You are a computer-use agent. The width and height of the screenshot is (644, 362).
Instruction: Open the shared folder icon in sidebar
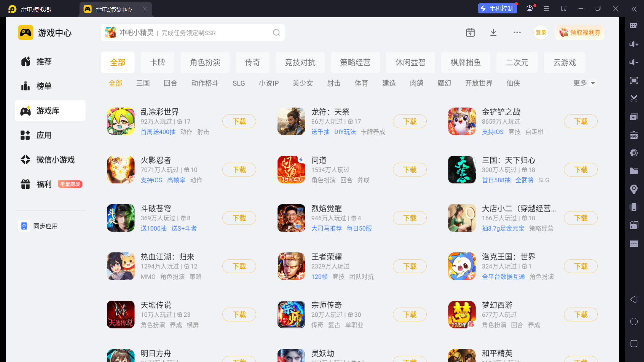tap(634, 171)
